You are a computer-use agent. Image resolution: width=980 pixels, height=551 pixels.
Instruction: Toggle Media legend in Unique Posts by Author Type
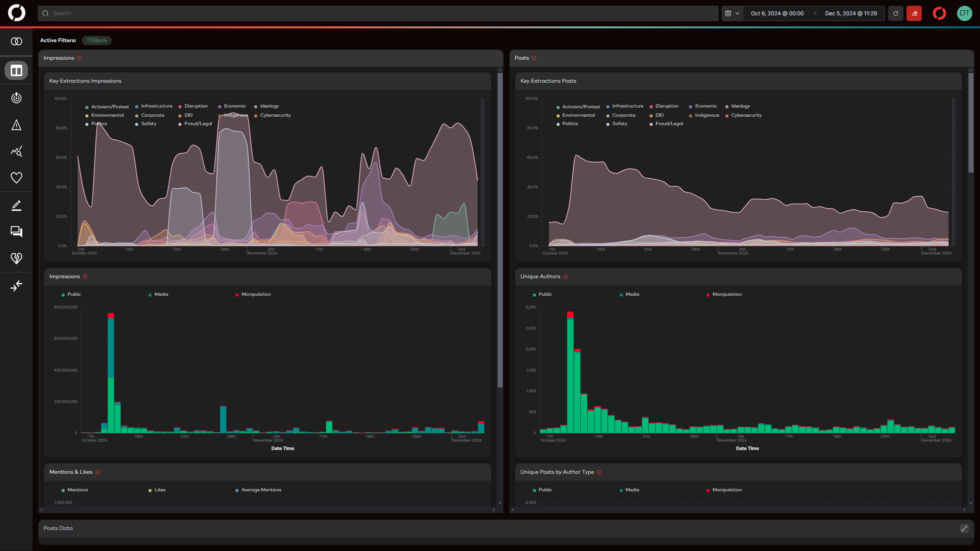pyautogui.click(x=629, y=490)
